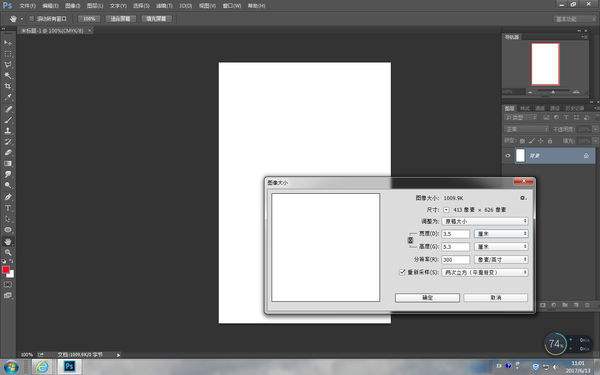Select the Brush tool
The image size is (600, 375).
(x=8, y=120)
